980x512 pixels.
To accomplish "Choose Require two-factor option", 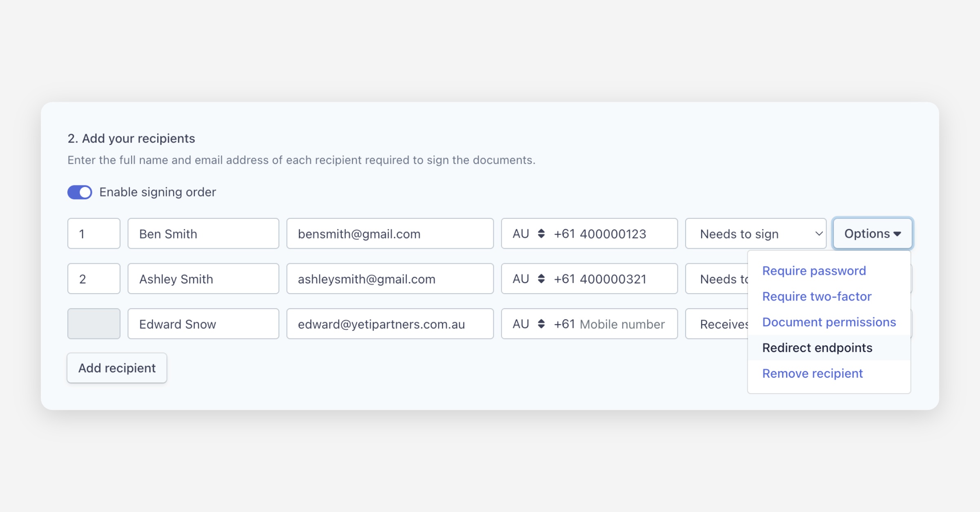I will coord(817,296).
